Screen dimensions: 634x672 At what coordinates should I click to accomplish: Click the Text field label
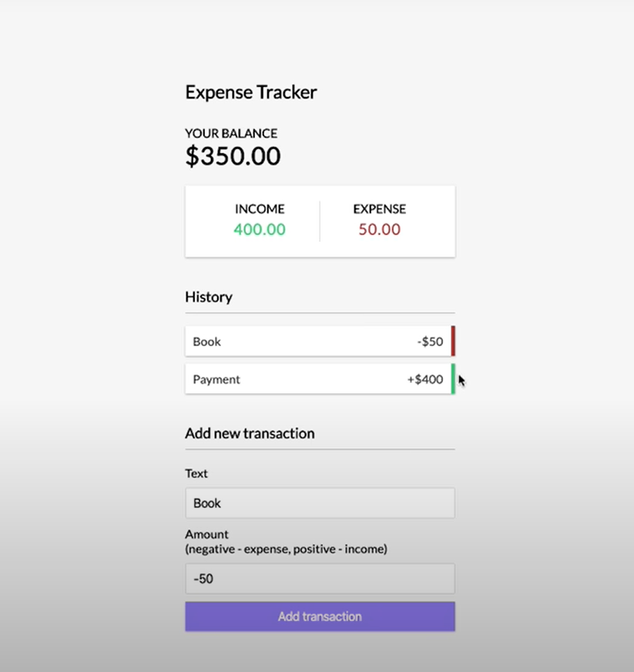tap(196, 473)
